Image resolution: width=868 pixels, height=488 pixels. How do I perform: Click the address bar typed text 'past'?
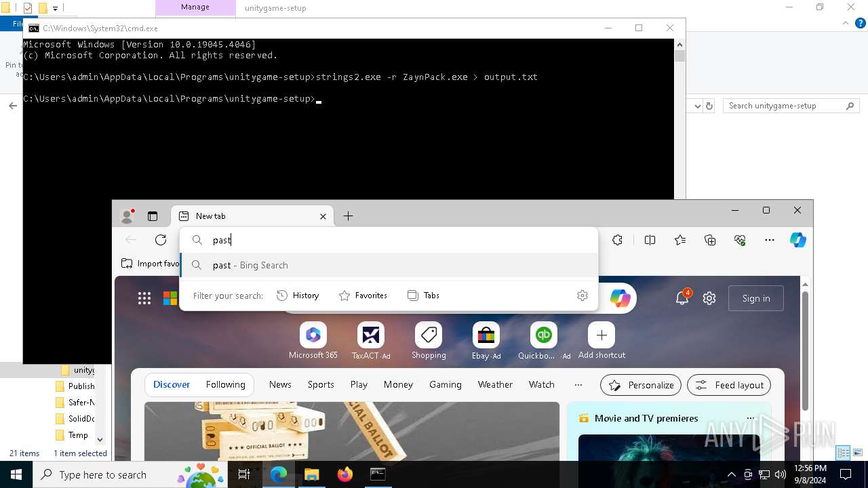pyautogui.click(x=222, y=240)
